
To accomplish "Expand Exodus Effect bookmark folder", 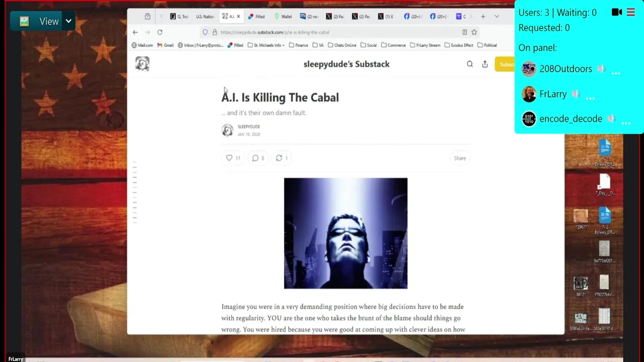I will click(459, 45).
